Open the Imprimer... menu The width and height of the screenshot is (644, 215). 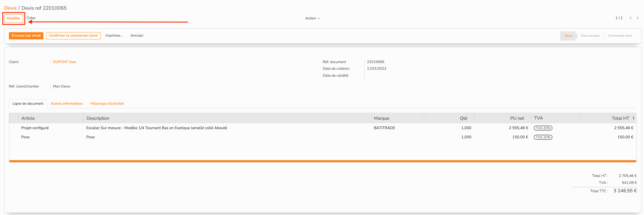[x=114, y=36]
